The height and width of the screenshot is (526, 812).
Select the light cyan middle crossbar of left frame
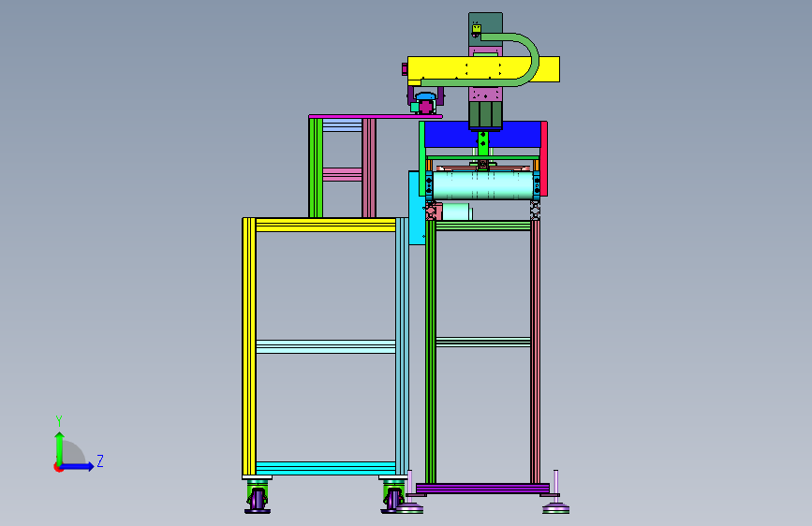tap(326, 346)
